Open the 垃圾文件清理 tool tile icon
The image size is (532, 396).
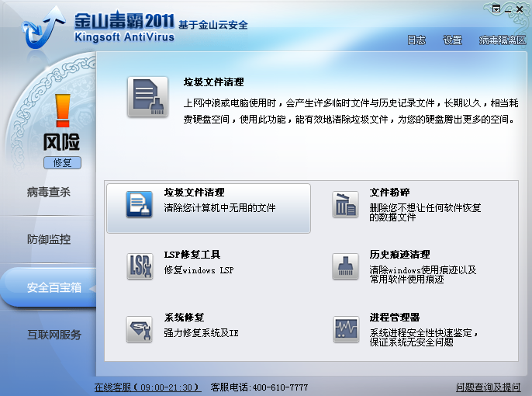coord(139,204)
